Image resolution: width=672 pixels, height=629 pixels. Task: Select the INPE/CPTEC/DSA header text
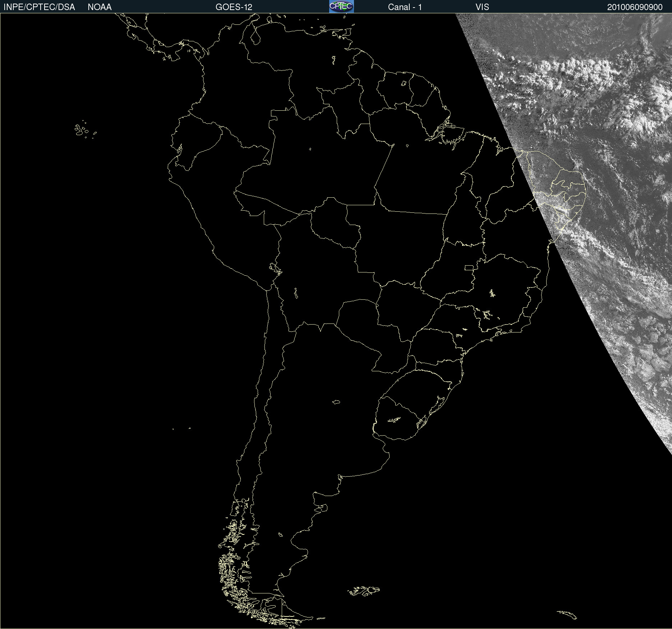[x=39, y=7]
